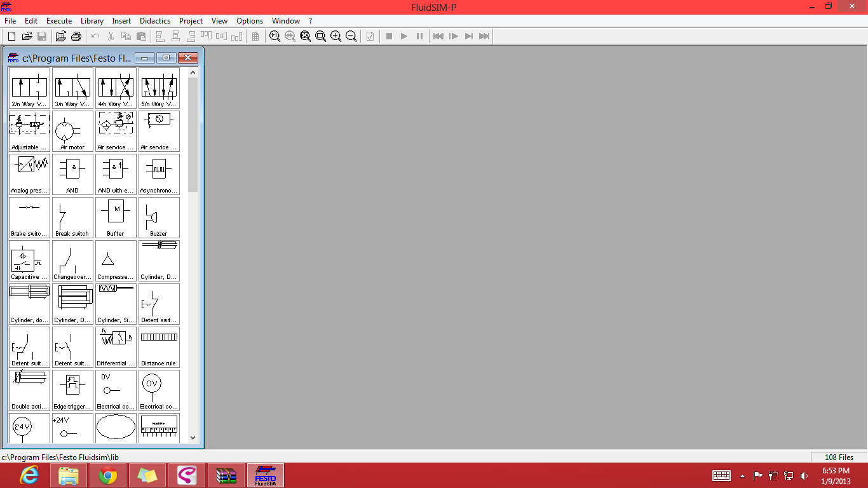Click the Pause simulation button
Screen dimensions: 868x488
[x=419, y=36]
